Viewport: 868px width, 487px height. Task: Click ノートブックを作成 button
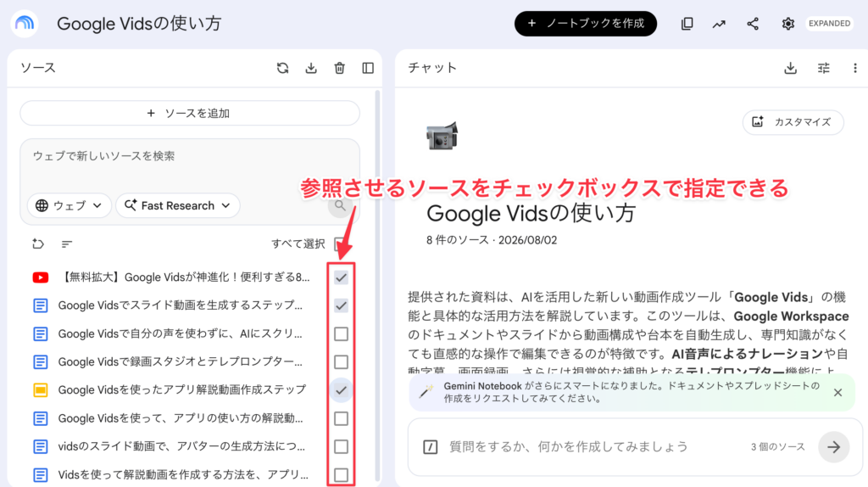[x=586, y=23]
